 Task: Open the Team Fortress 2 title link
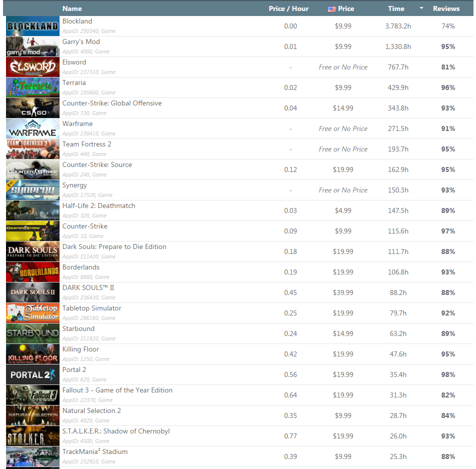(87, 144)
